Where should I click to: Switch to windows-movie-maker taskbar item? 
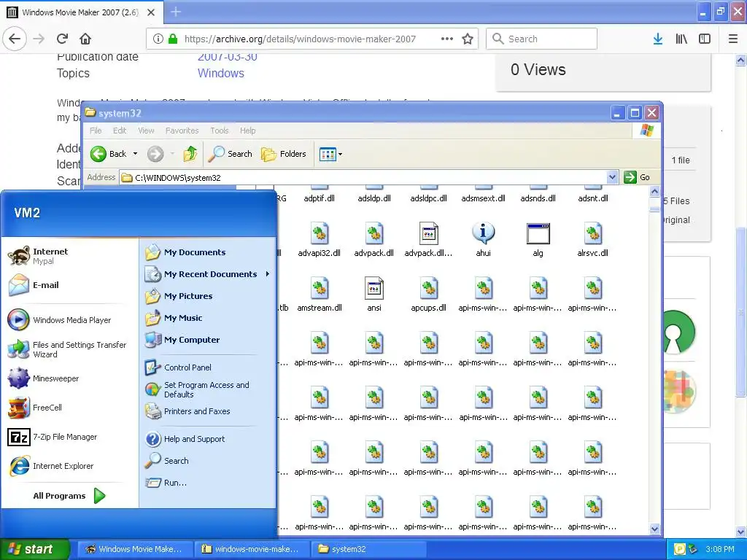point(251,549)
